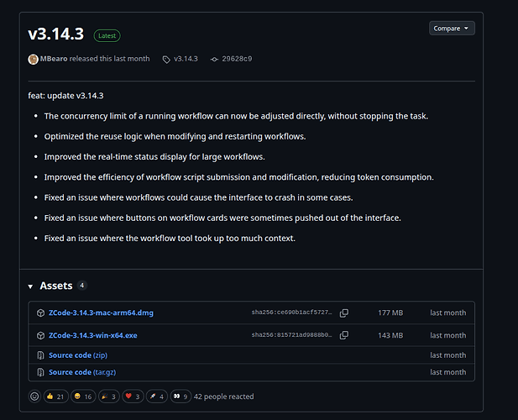Image resolution: width=518 pixels, height=420 pixels.
Task: Click the concurrency limit bullet text
Action: click(x=236, y=116)
